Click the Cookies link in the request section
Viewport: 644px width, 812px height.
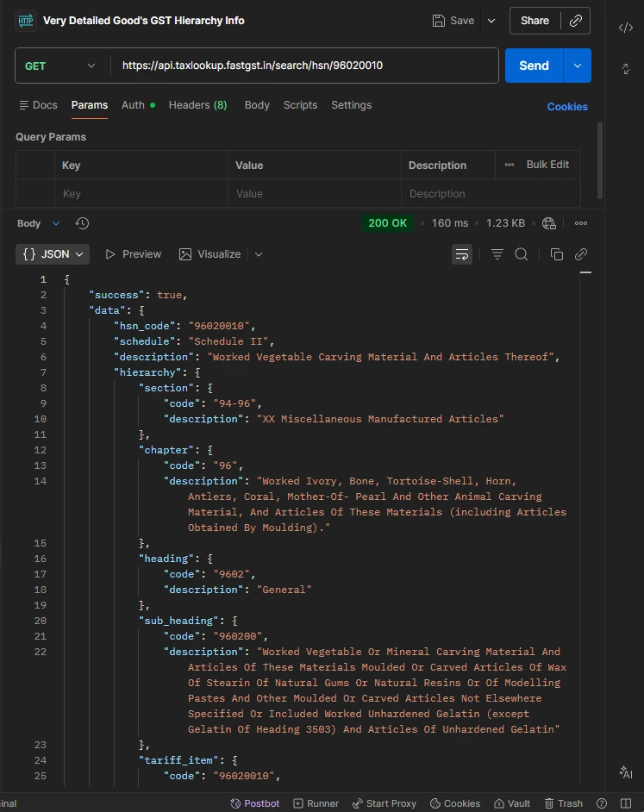[x=567, y=107]
